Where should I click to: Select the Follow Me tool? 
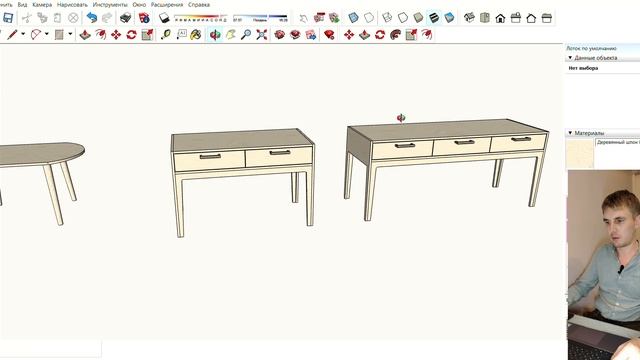(x=395, y=35)
